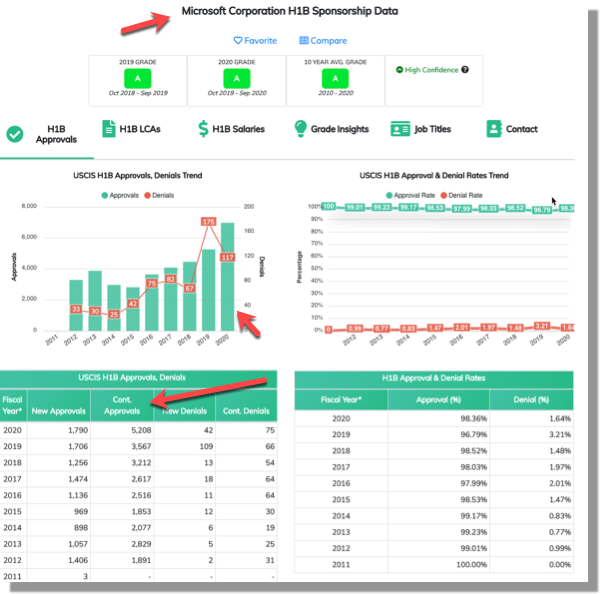Click the 10 Year Avg Grade A badge

335,78
